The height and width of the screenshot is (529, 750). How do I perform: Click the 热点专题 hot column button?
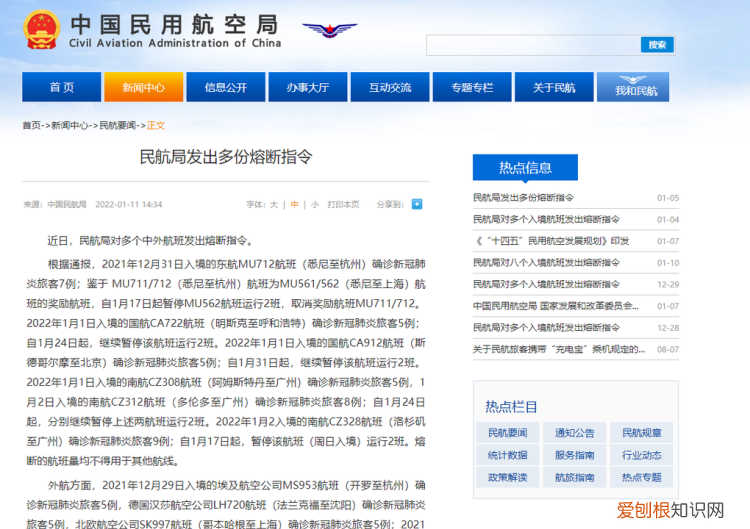pos(641,477)
